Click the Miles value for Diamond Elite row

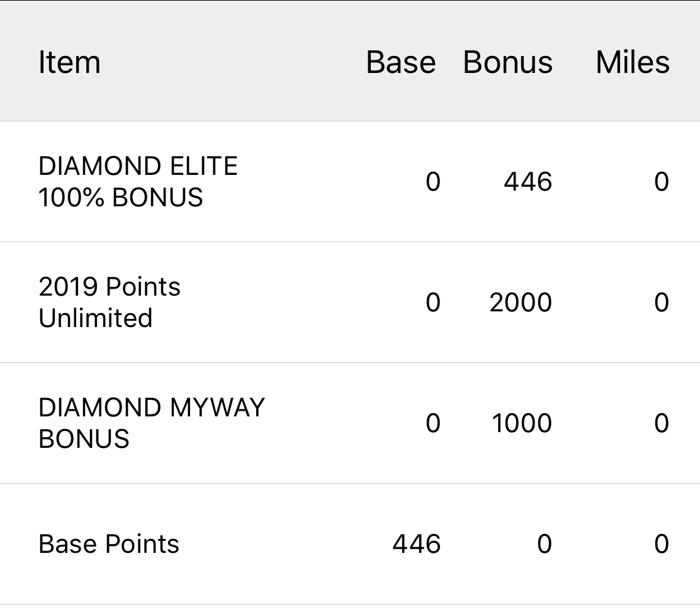pos(661,182)
